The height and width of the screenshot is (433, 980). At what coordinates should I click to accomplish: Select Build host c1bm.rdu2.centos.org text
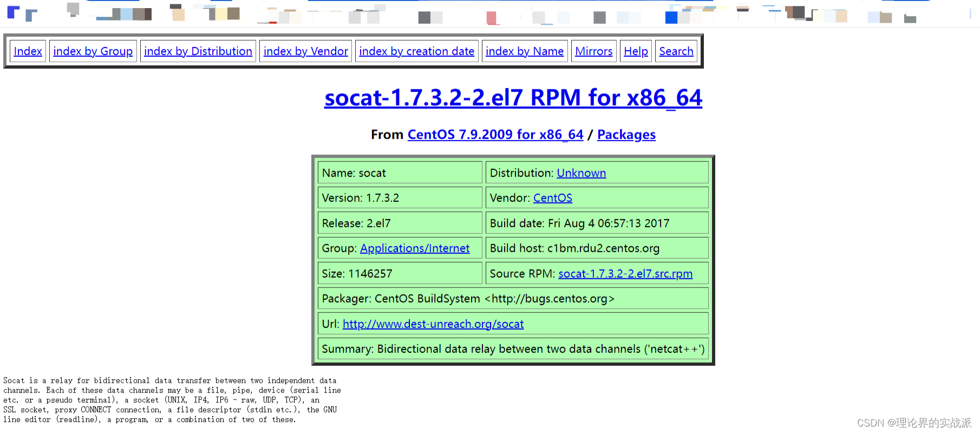point(574,248)
